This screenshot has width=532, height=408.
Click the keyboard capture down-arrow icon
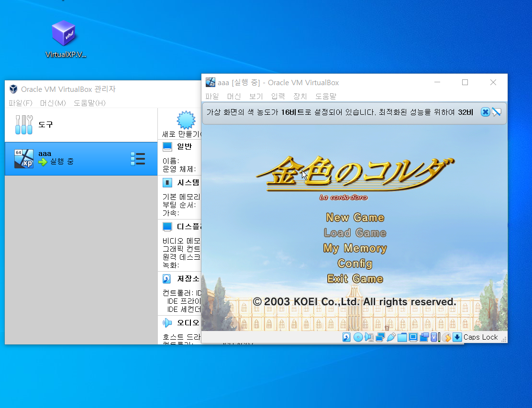tap(457, 337)
